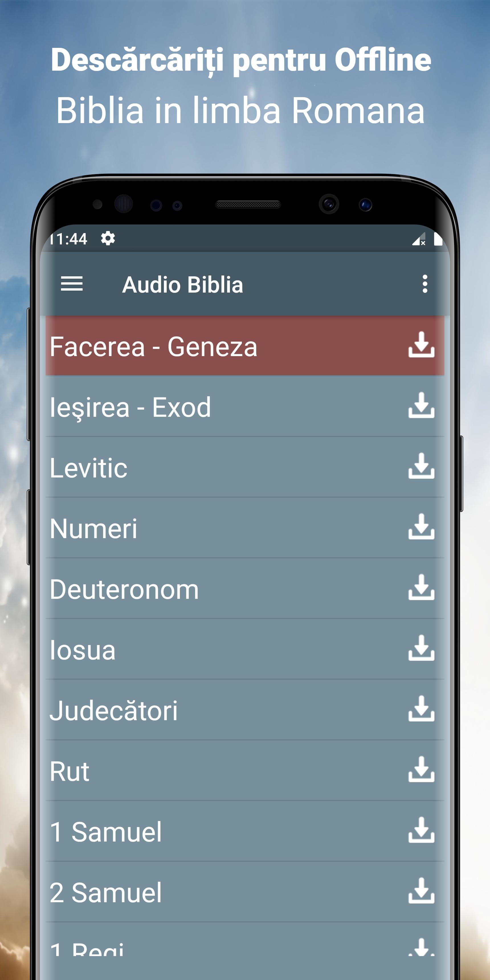Image resolution: width=490 pixels, height=980 pixels.
Task: Download the Ieşirea - Exod book
Action: 421,406
